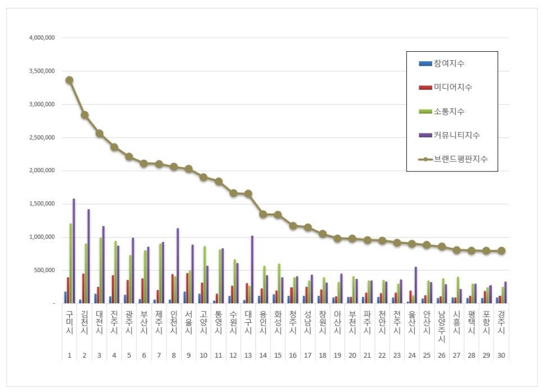Click the 화성시 category label
This screenshot has width=543, height=392.
278,322
